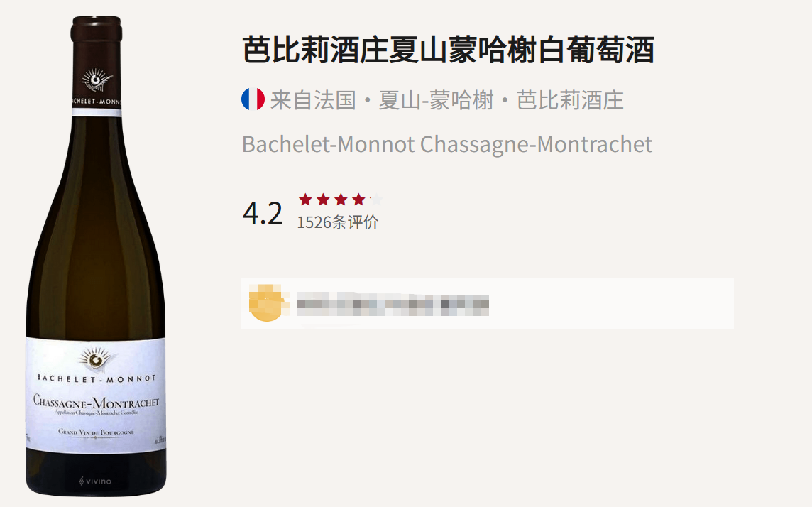
Task: Open the 1526条评价 reviews count
Action: [x=338, y=222]
